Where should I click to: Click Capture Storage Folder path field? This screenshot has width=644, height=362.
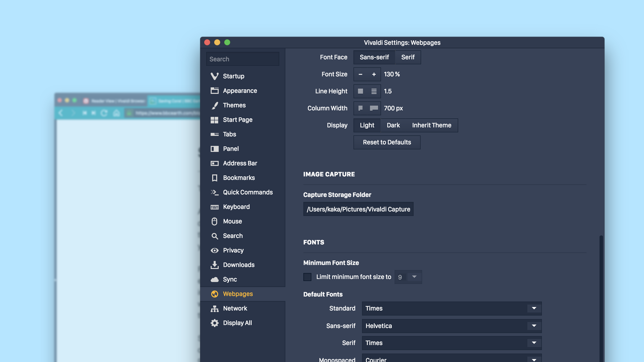point(358,209)
